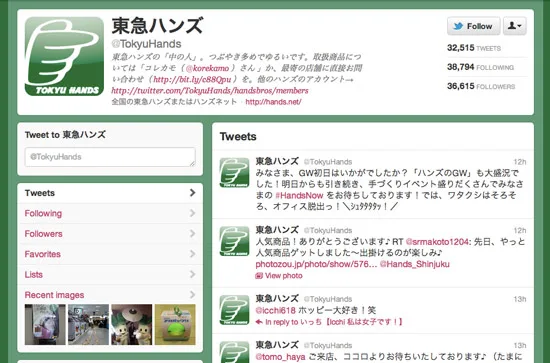
Task: Click the In reply to いっち link
Action: pos(334,322)
